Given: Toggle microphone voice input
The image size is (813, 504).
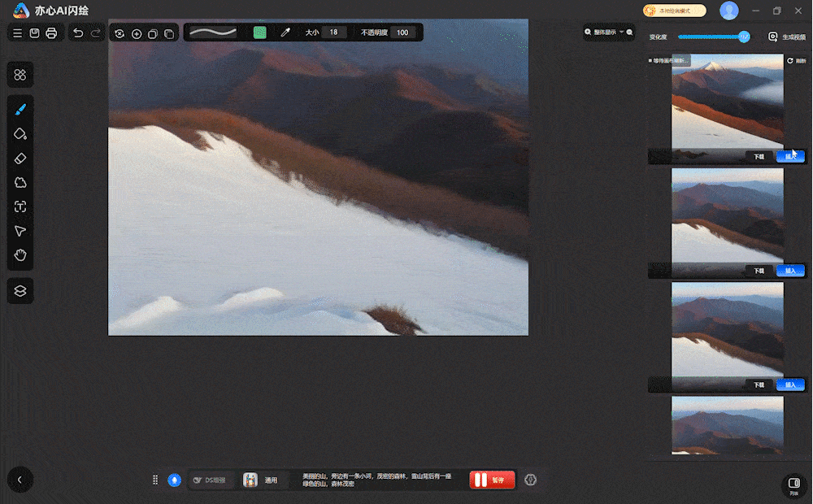Looking at the screenshot, I should coord(174,480).
